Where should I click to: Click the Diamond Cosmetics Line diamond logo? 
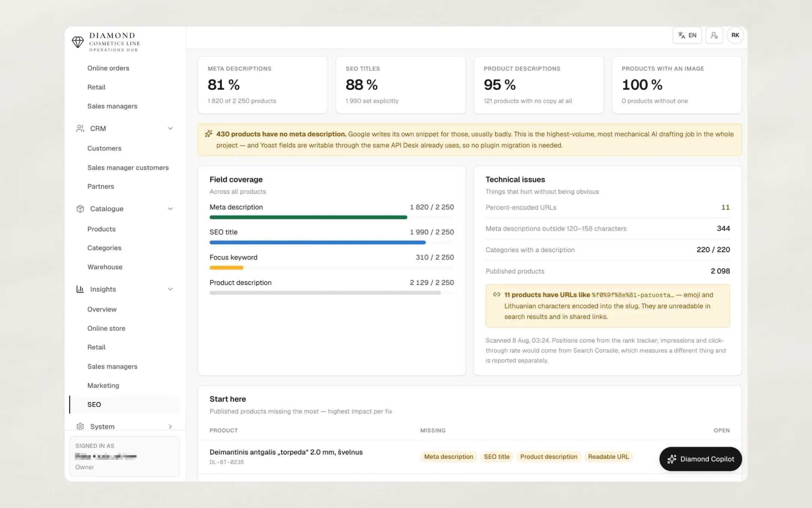pyautogui.click(x=78, y=42)
